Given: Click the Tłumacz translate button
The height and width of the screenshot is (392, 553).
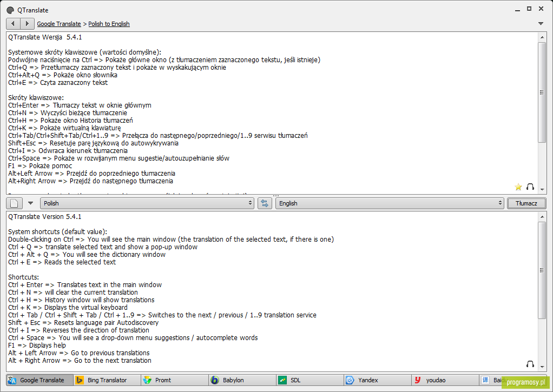Looking at the screenshot, I should pos(526,203).
